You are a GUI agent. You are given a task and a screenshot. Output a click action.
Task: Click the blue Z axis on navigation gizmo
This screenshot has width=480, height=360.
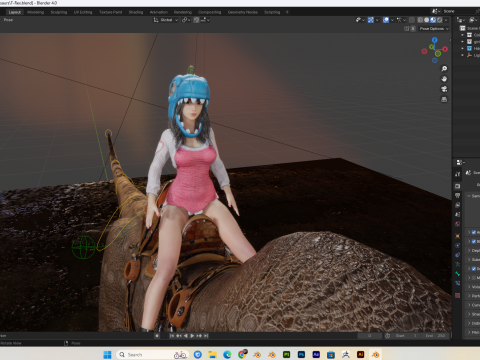click(434, 40)
